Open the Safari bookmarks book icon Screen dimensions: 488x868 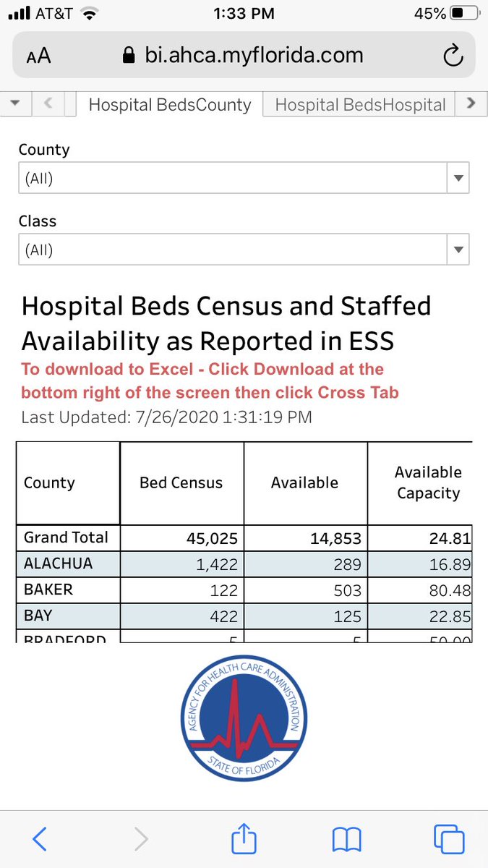[x=347, y=840]
